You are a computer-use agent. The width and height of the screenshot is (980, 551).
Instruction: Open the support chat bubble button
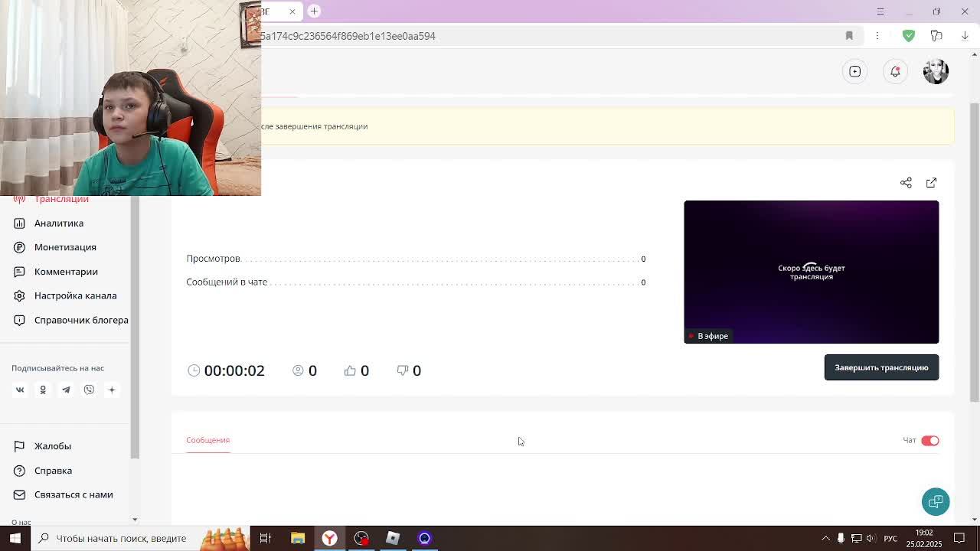[936, 502]
